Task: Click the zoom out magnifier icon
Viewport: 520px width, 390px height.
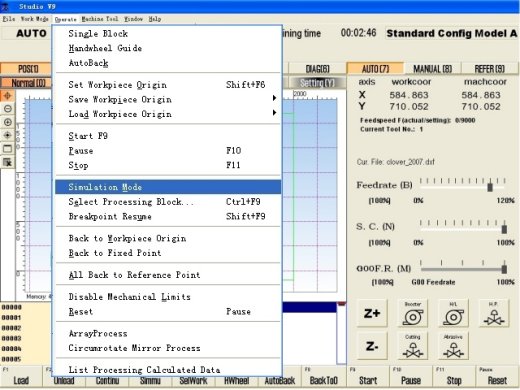Action: click(x=7, y=109)
